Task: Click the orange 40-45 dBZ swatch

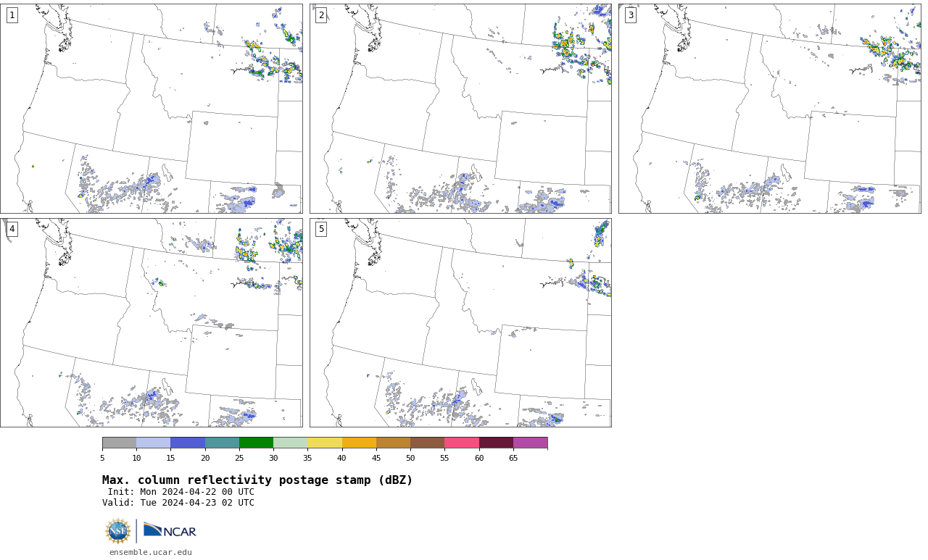Action: [359, 443]
